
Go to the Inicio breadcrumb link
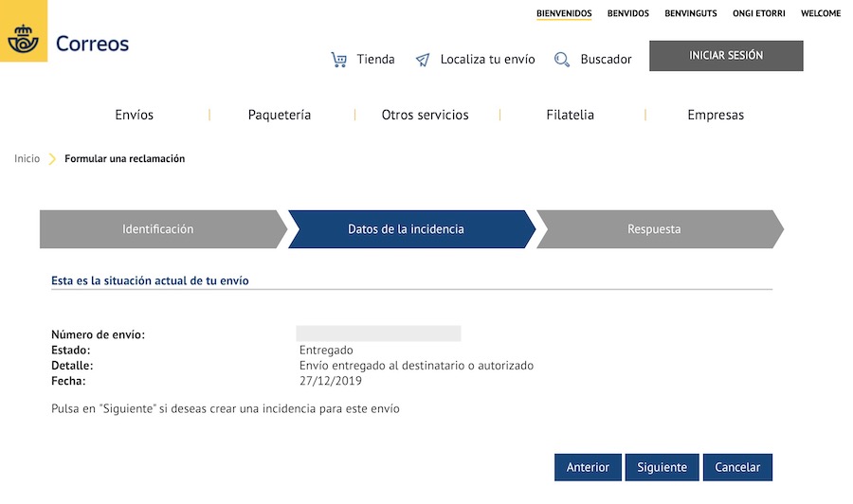point(27,159)
